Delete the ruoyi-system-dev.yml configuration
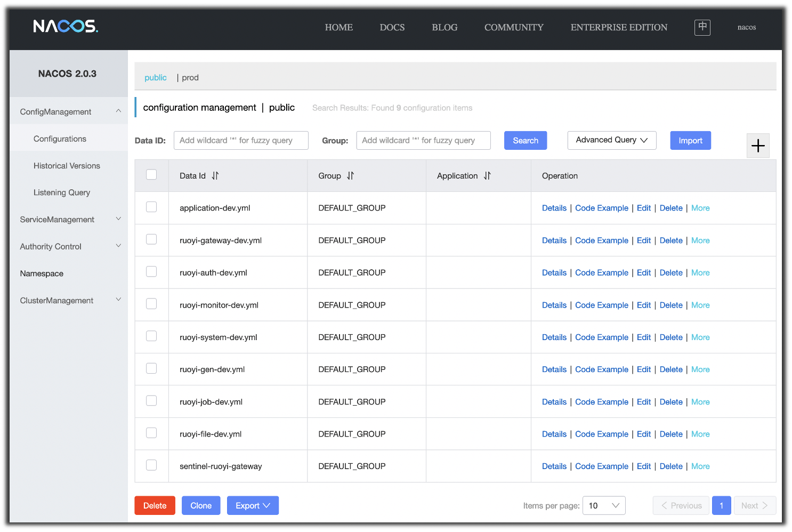The image size is (792, 532). 671,337
